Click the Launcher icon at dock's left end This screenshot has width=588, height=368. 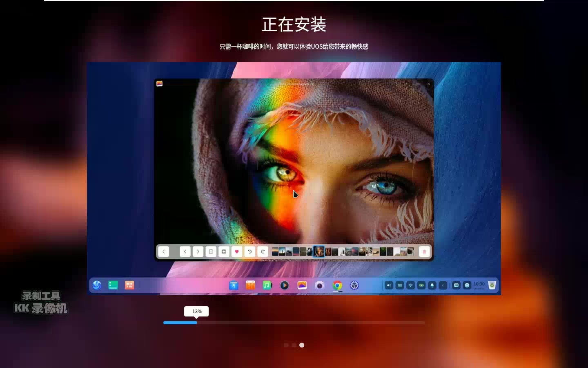[x=97, y=285]
